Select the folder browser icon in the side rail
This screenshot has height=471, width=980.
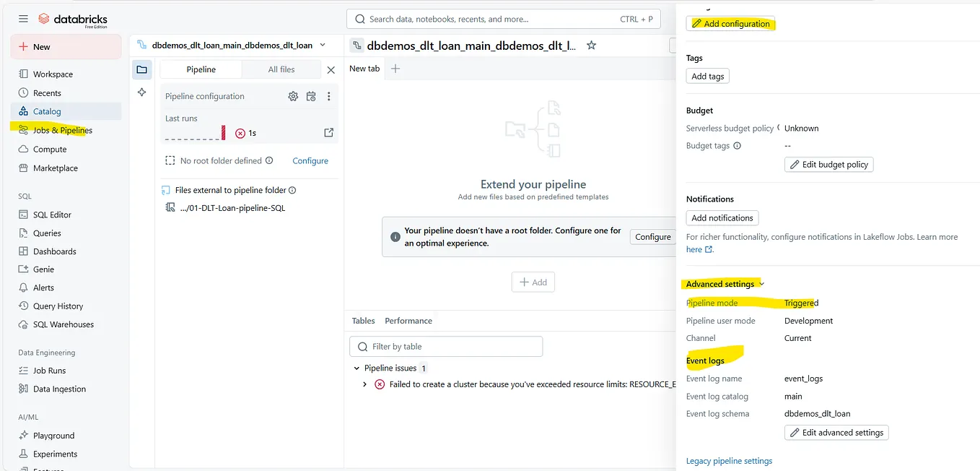point(141,69)
